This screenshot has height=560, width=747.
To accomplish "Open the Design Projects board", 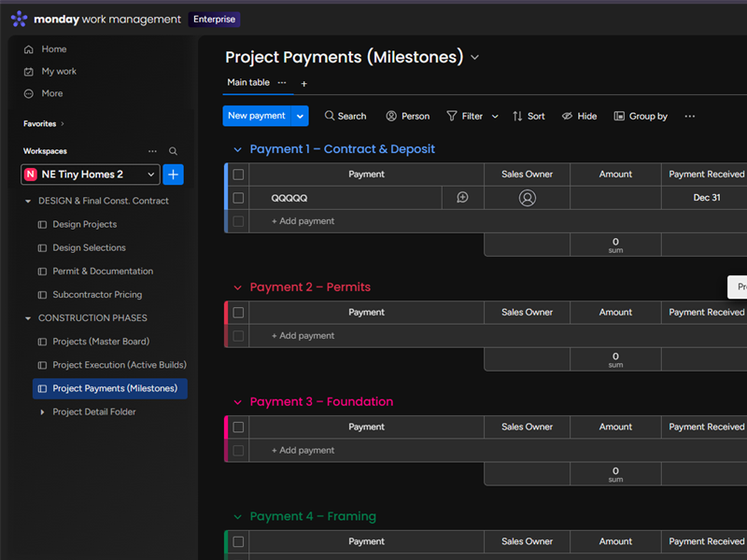I will (84, 224).
